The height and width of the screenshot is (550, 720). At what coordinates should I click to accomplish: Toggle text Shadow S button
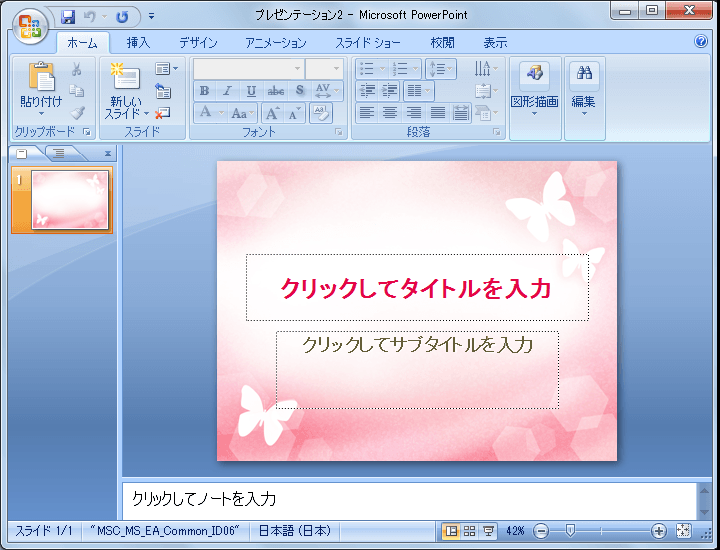coord(299,91)
